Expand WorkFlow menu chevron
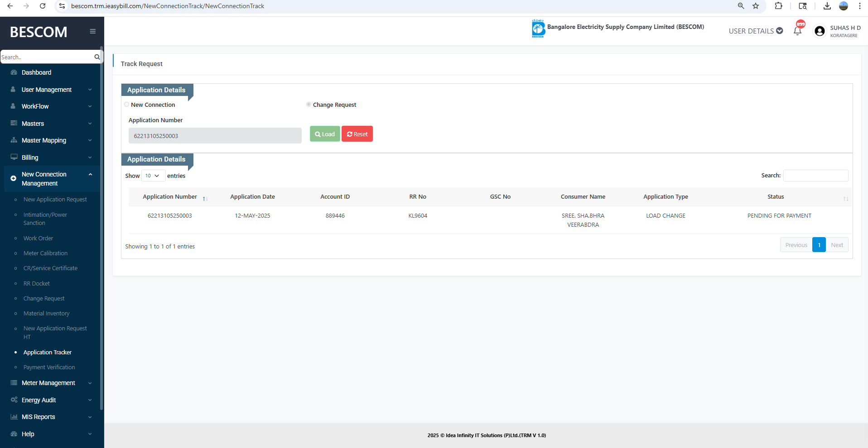 click(x=90, y=106)
